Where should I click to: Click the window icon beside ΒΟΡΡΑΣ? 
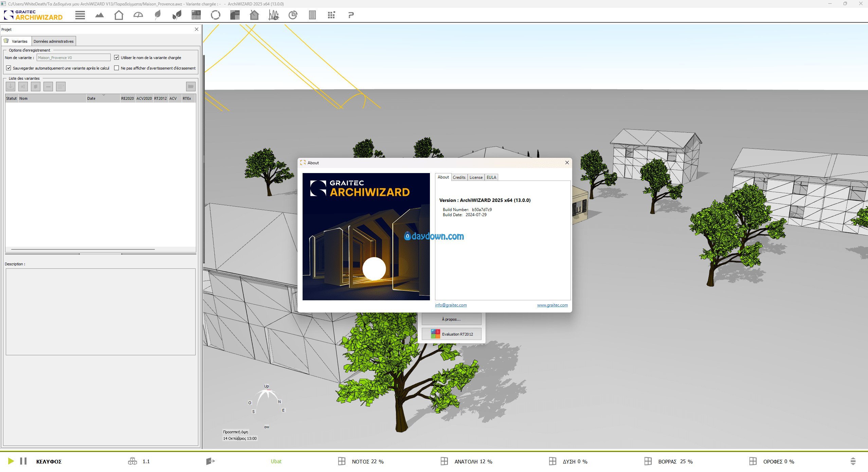[x=648, y=461]
